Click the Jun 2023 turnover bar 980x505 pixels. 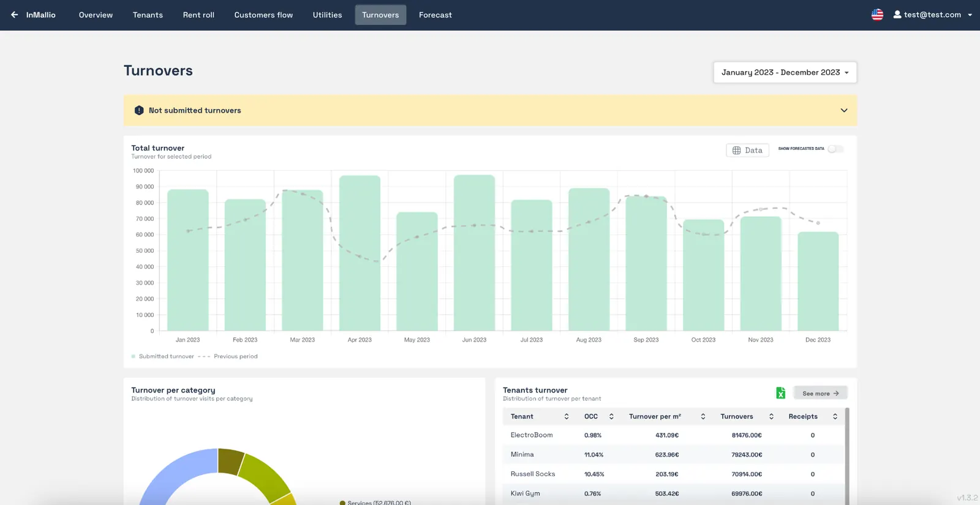point(474,253)
